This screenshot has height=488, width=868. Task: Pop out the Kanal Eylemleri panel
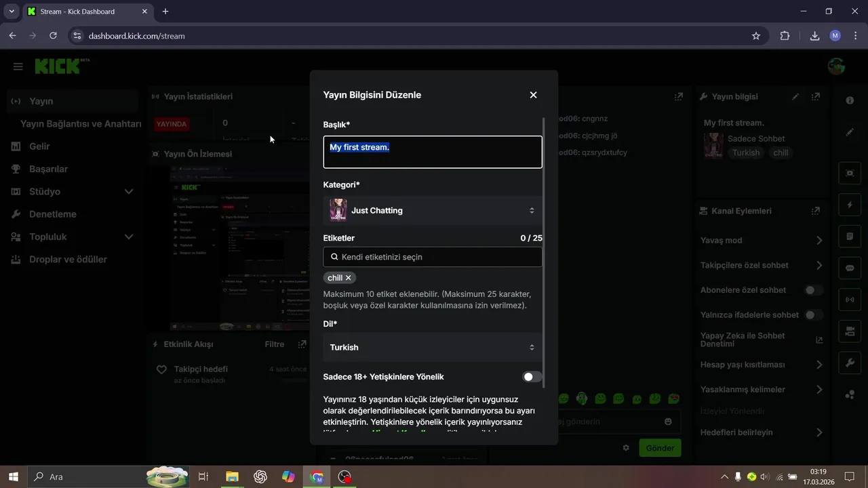pos(816,211)
